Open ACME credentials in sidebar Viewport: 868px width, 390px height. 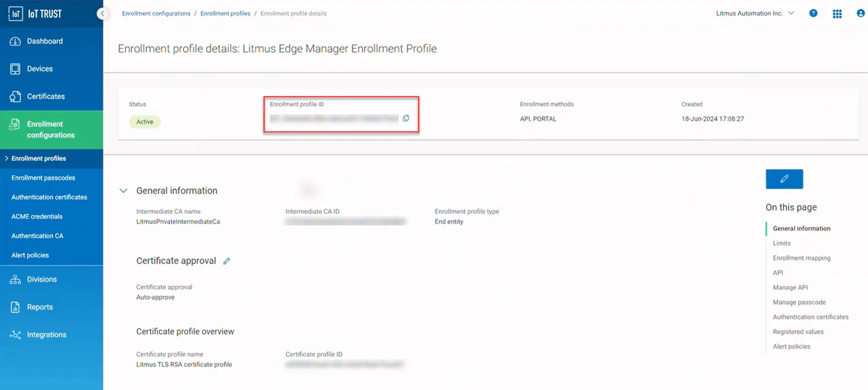37,217
